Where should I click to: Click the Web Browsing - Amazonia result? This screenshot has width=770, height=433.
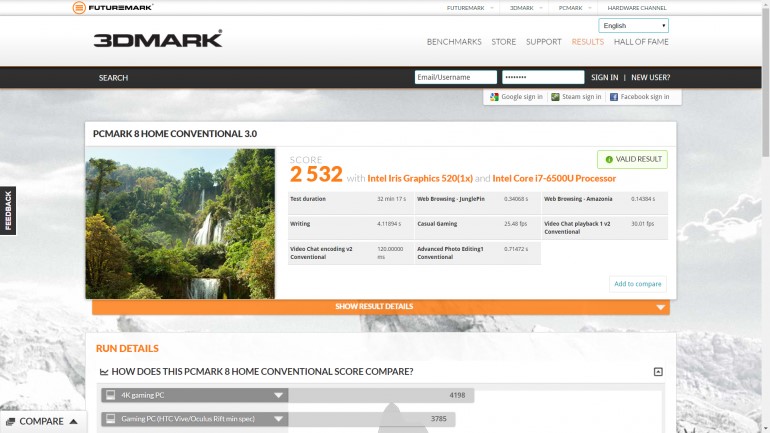coord(605,203)
